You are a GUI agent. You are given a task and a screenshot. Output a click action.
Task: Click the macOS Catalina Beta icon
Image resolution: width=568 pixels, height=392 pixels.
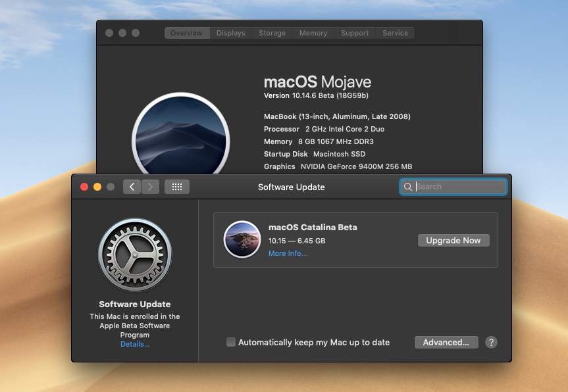tap(242, 239)
